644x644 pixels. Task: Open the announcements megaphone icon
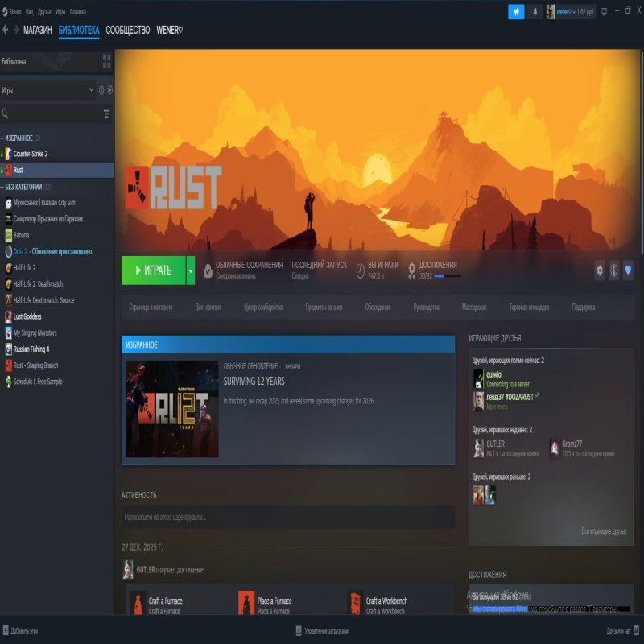[516, 12]
